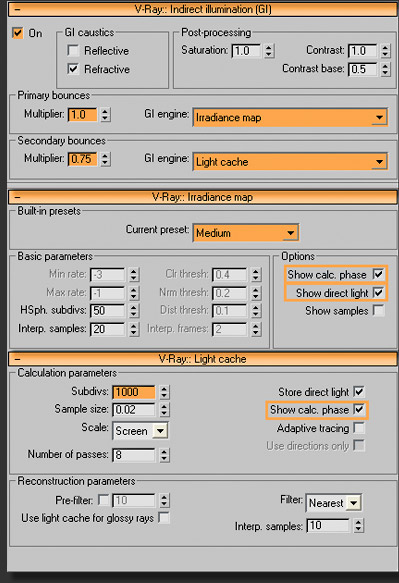The width and height of the screenshot is (399, 583).
Task: Click the Saturation value field
Action: click(247, 51)
